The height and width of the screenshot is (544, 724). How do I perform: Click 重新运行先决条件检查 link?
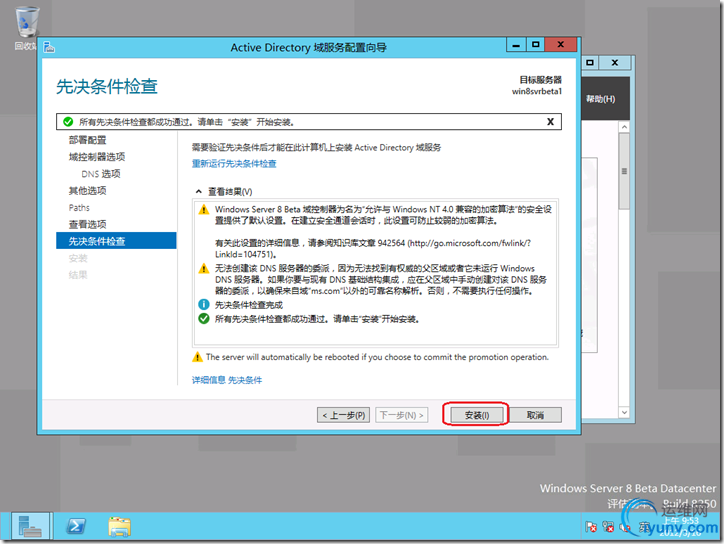click(234, 163)
